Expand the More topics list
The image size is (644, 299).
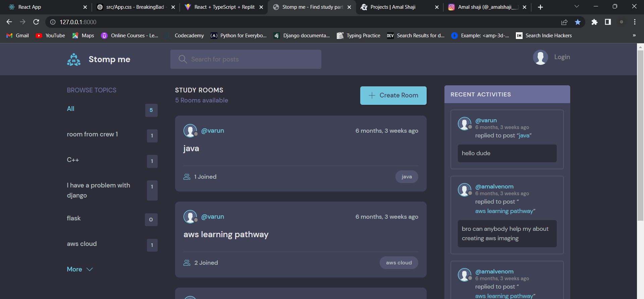click(x=80, y=269)
